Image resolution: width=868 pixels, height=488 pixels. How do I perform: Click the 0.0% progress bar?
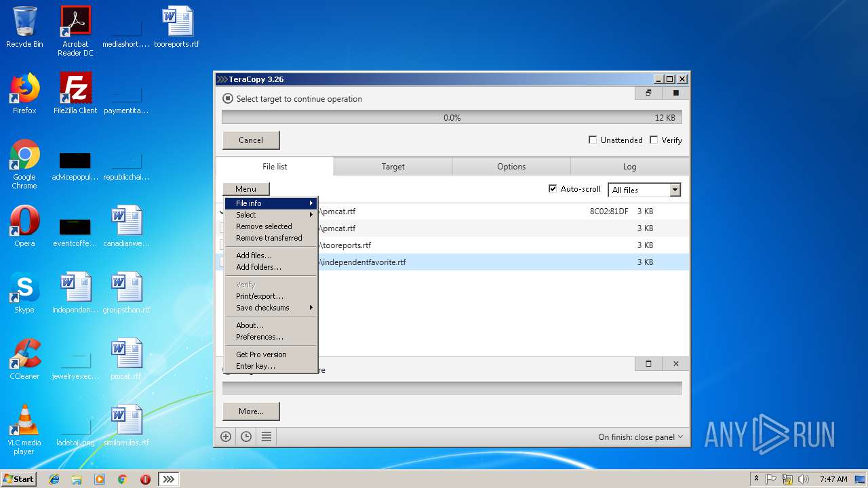pos(452,117)
